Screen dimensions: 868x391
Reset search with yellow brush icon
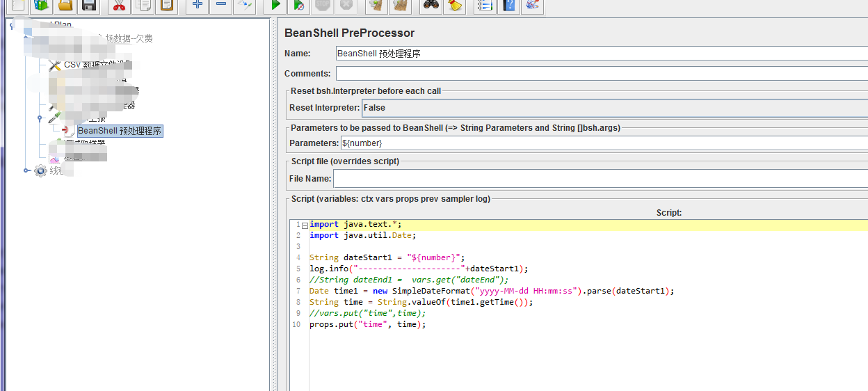454,6
